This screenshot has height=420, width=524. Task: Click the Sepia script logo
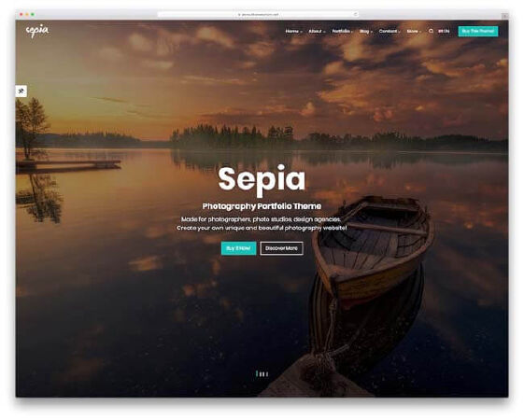[x=37, y=31]
